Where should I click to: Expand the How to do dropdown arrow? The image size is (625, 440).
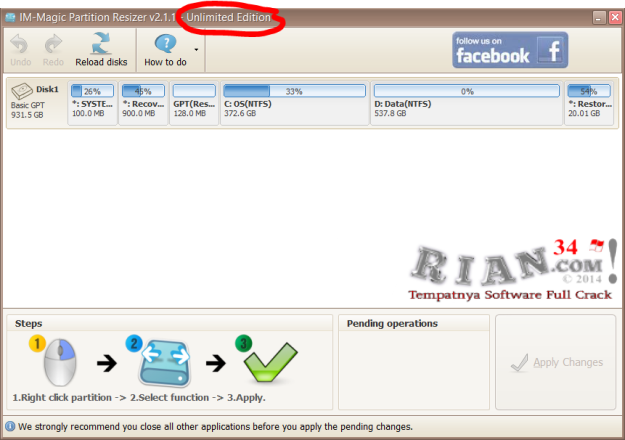(x=196, y=50)
